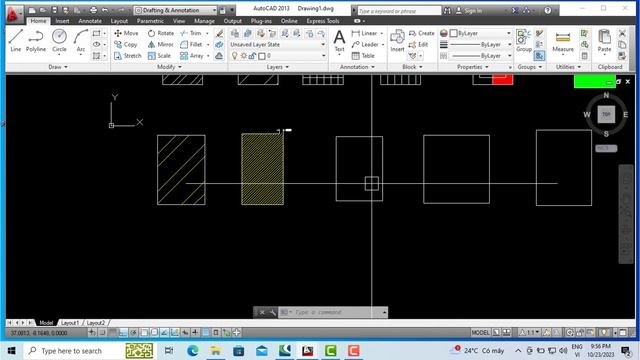Activate the Stretch command

pos(127,56)
